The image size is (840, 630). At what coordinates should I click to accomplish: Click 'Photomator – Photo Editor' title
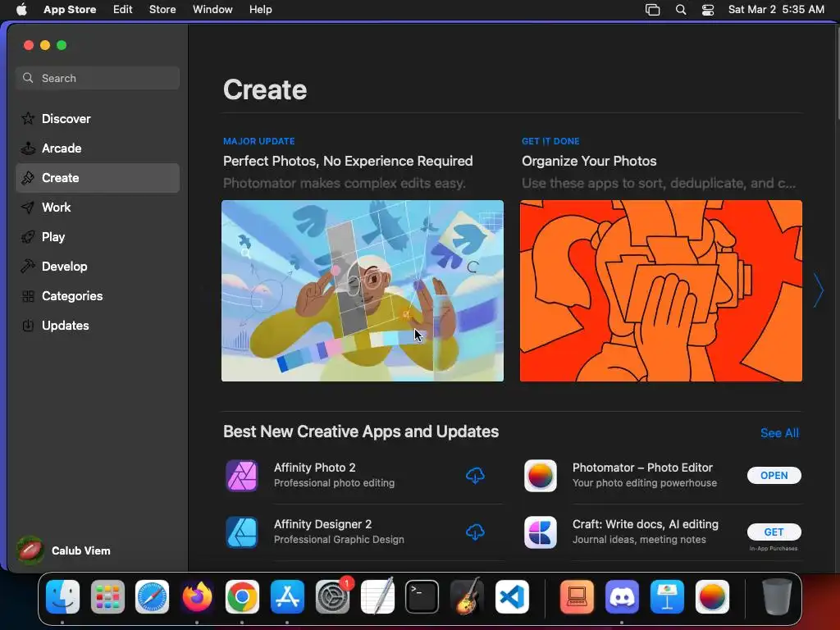coord(642,468)
